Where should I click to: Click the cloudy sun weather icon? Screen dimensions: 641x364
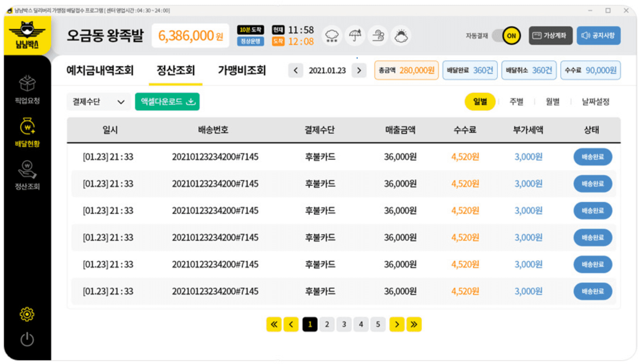point(401,36)
